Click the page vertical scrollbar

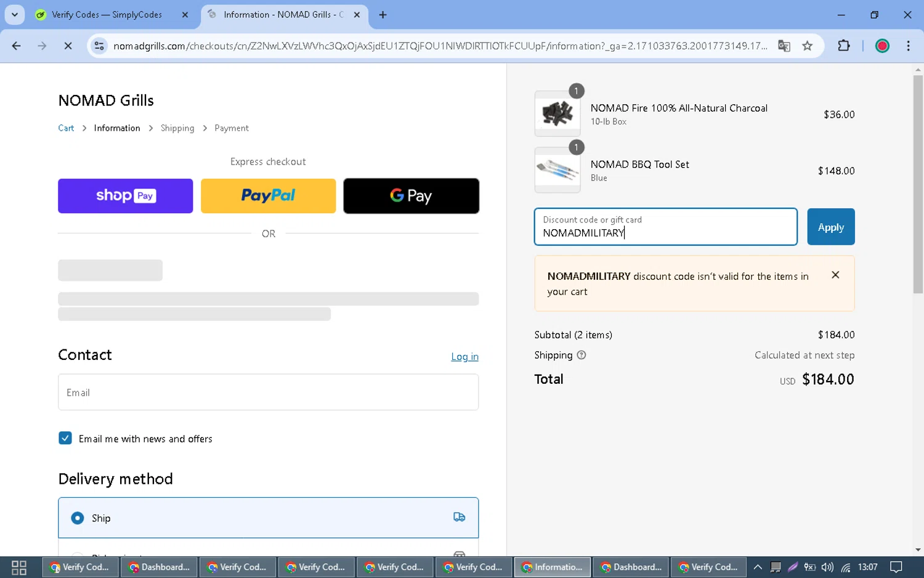(x=918, y=185)
